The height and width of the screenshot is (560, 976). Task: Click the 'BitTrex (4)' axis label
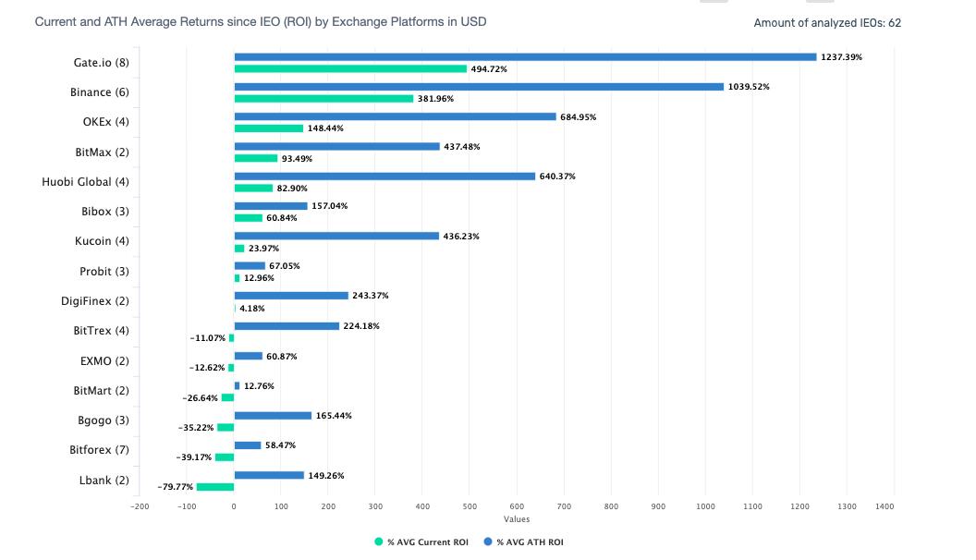tap(102, 331)
